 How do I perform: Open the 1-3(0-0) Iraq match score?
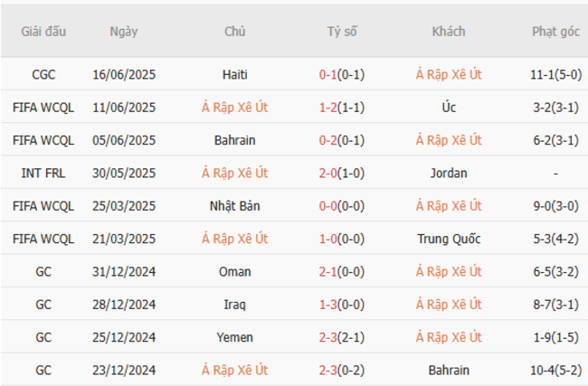(x=342, y=305)
